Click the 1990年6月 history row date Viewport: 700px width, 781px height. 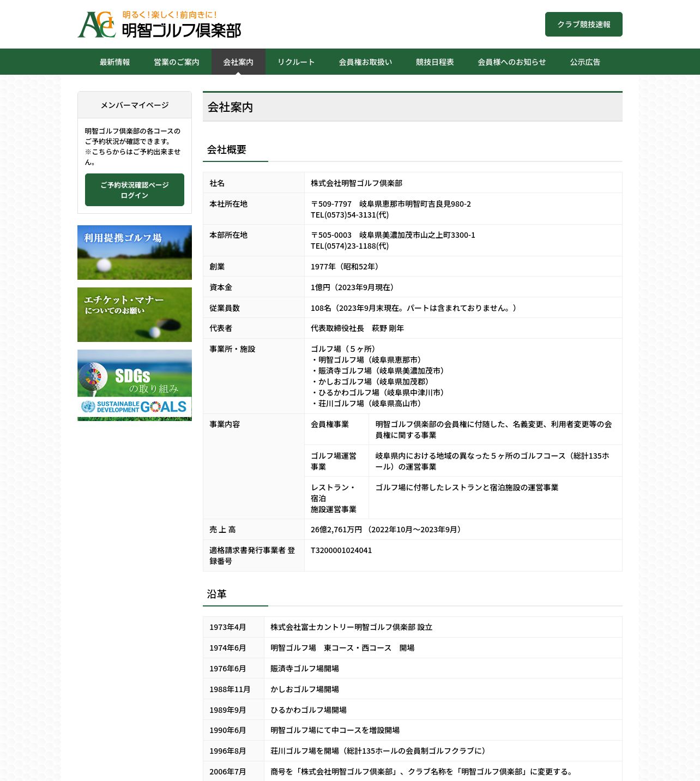228,730
